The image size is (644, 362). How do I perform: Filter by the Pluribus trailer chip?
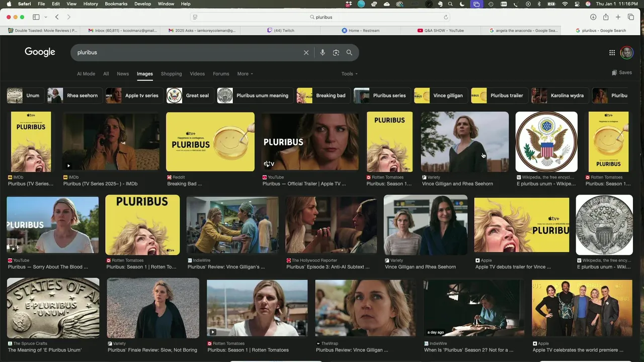tap(500, 96)
